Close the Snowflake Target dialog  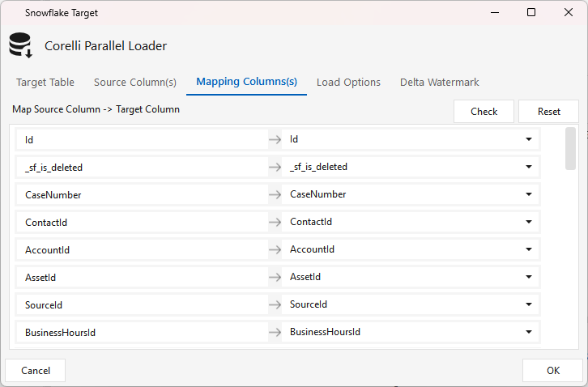(568, 12)
